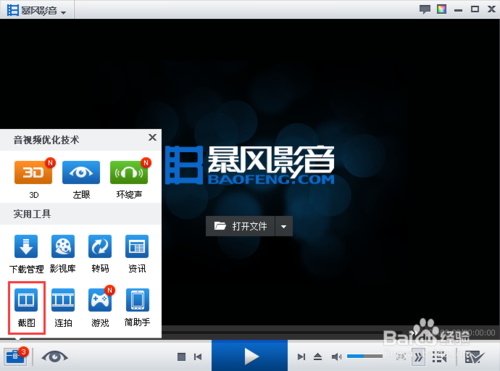Click the eject open-file icon

click(318, 357)
